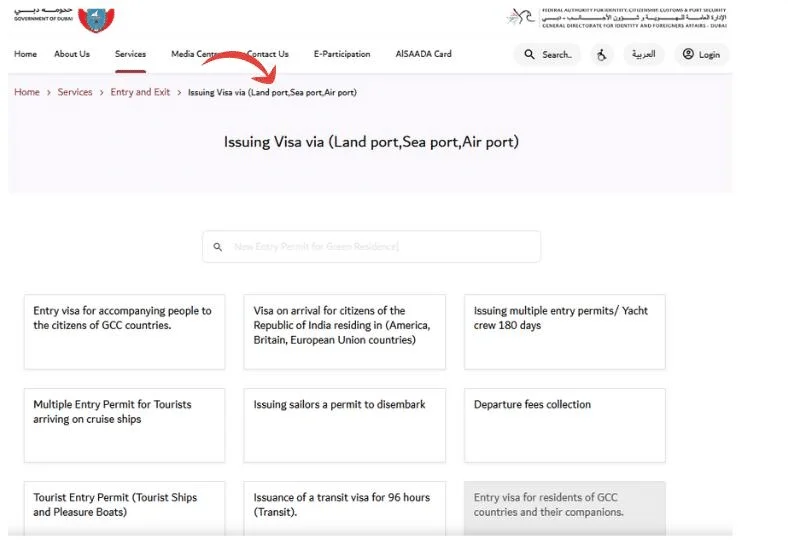
Task: Click the Login button text
Action: click(x=709, y=54)
